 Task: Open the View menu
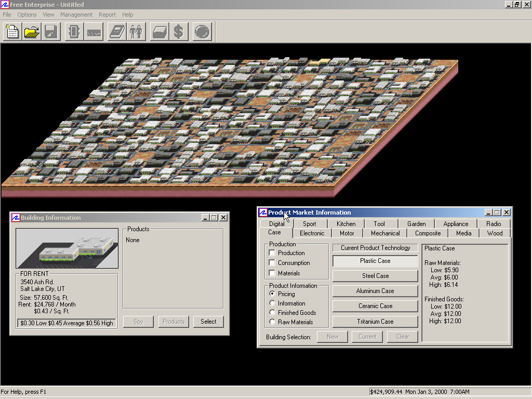click(x=48, y=15)
